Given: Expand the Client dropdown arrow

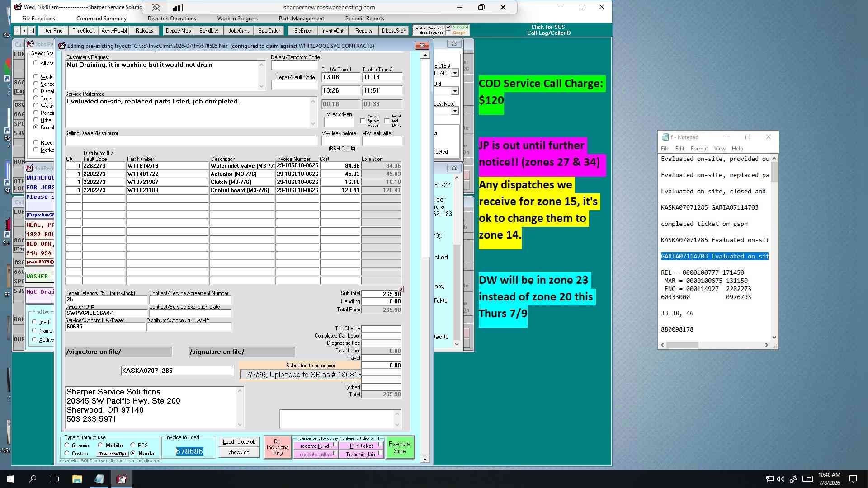Looking at the screenshot, I should (455, 73).
